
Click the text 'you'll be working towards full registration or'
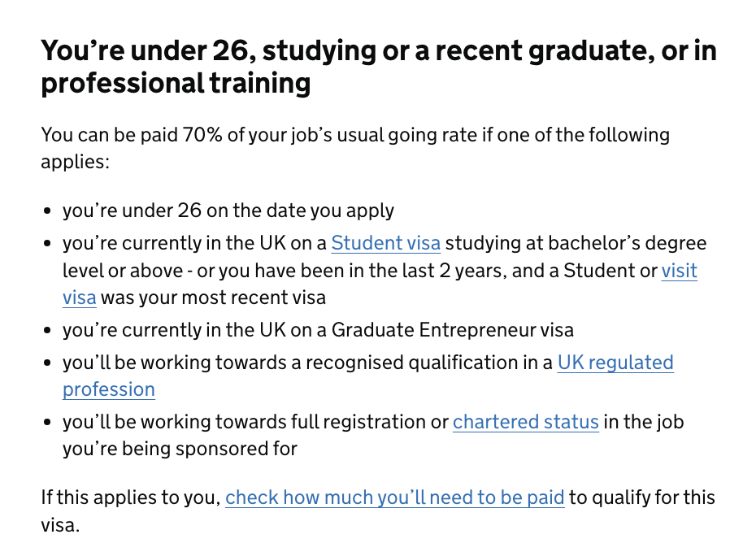coord(255,422)
